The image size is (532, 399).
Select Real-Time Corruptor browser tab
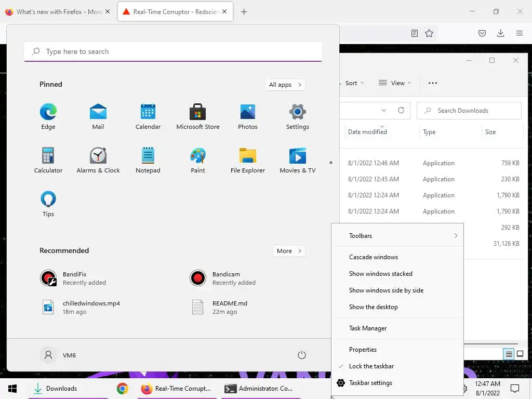tap(176, 11)
